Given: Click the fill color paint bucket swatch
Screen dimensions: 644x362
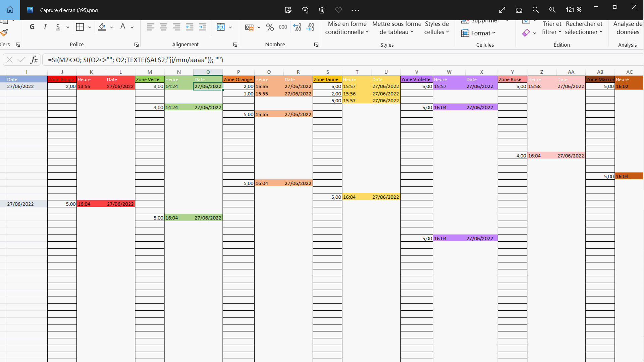Looking at the screenshot, I should (x=102, y=27).
